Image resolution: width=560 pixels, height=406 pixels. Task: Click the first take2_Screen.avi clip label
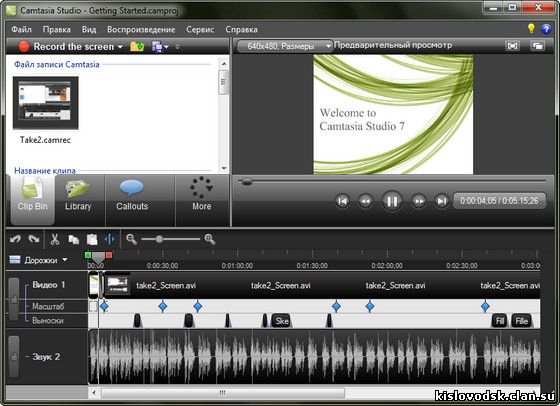click(166, 285)
